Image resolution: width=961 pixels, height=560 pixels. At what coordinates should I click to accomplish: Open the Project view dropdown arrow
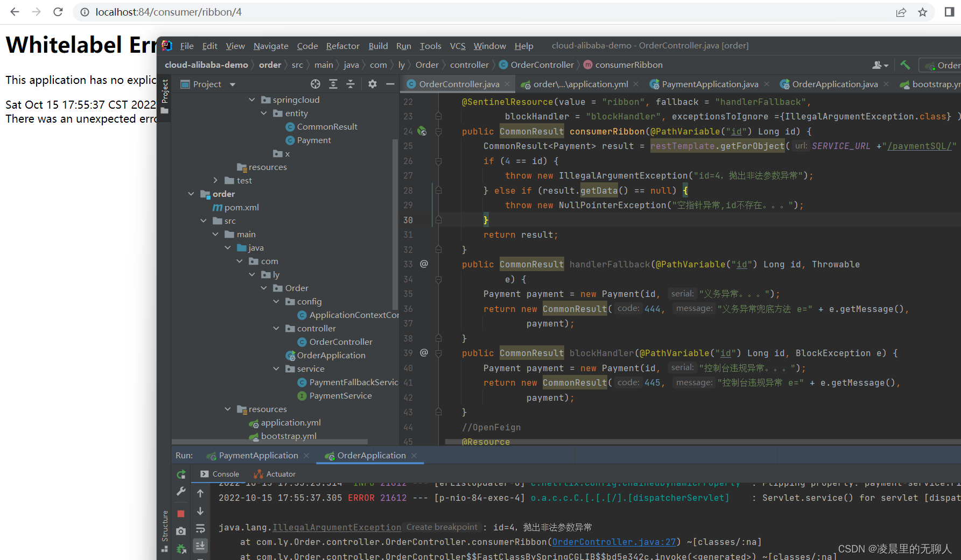click(233, 84)
